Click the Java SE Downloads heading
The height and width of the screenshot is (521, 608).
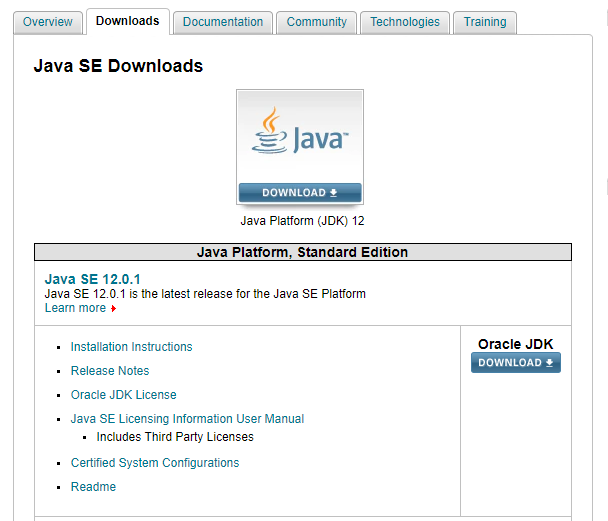coord(118,66)
